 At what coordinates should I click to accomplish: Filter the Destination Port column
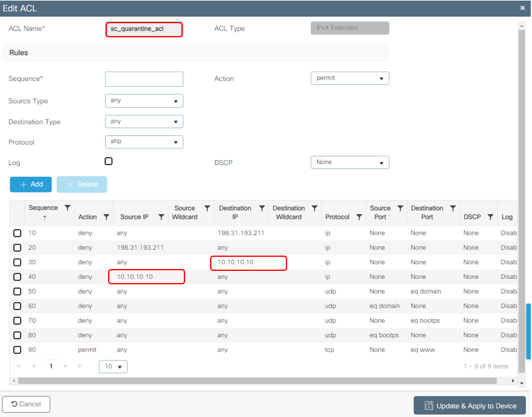(x=453, y=208)
